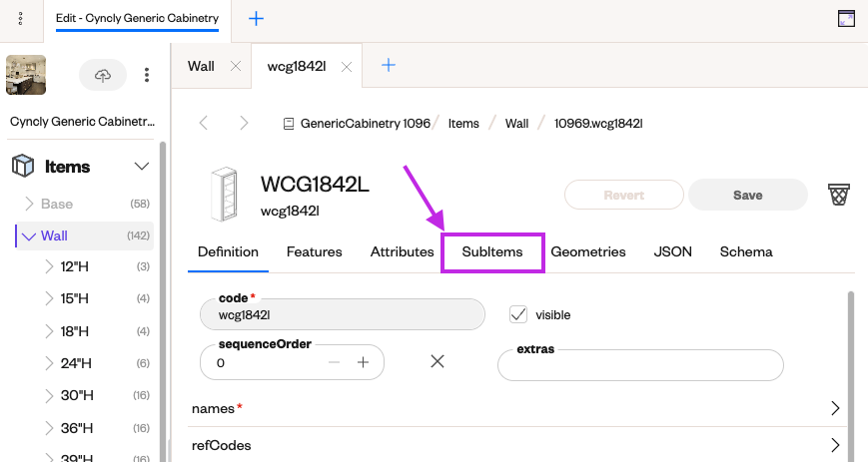Screen dimensions: 868x462
Task: Open the Attributes tab
Action: (402, 252)
